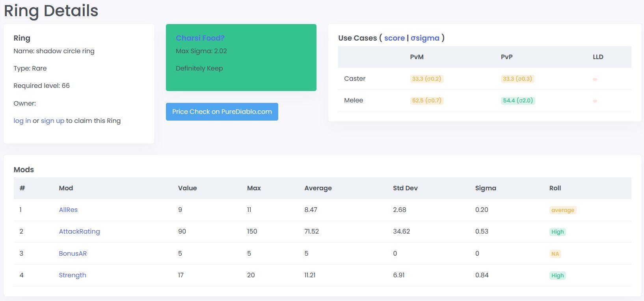Click the 'NA' roll badge for BonusAR
The width and height of the screenshot is (644, 301).
tap(555, 254)
